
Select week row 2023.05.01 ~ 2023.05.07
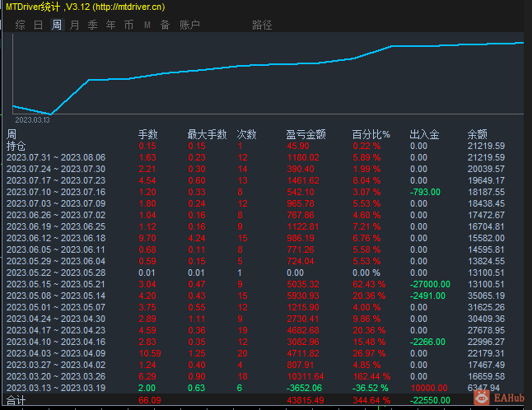click(x=255, y=308)
